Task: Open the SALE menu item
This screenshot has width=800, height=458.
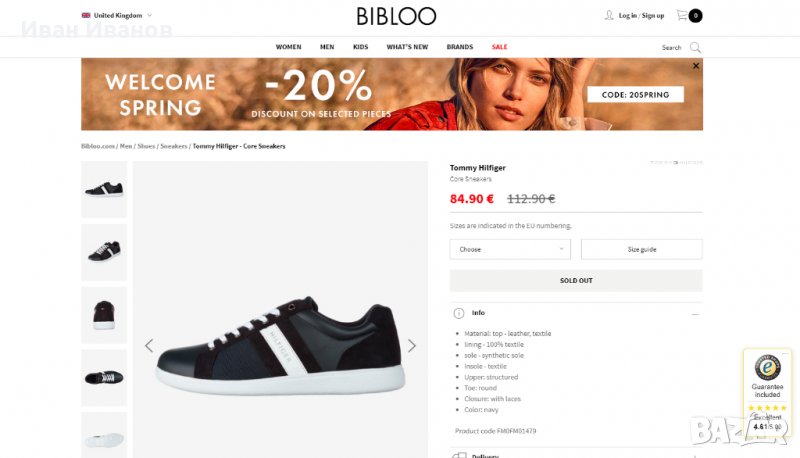Action: click(x=499, y=47)
